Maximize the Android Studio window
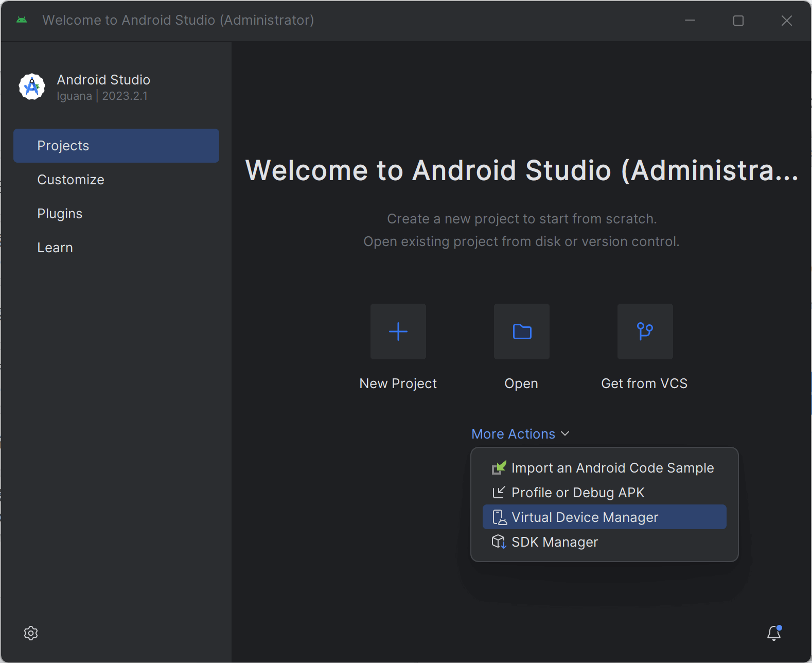Screen dimensions: 812x663 738,21
